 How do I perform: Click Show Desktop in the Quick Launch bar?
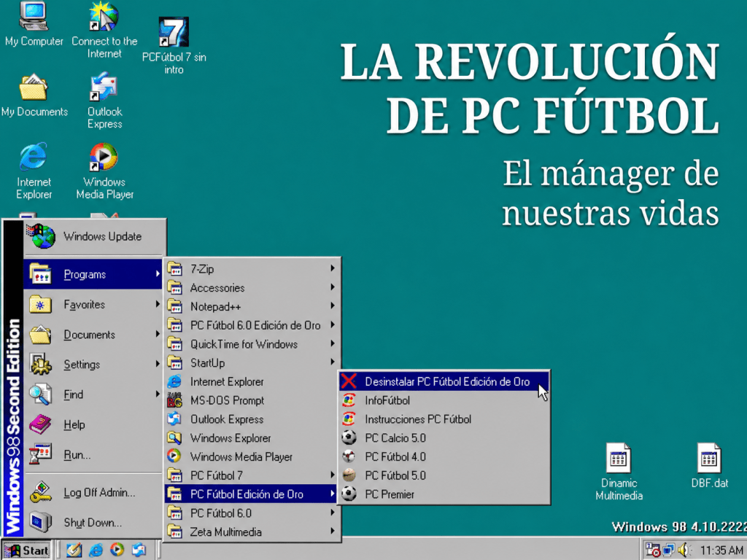[x=74, y=550]
